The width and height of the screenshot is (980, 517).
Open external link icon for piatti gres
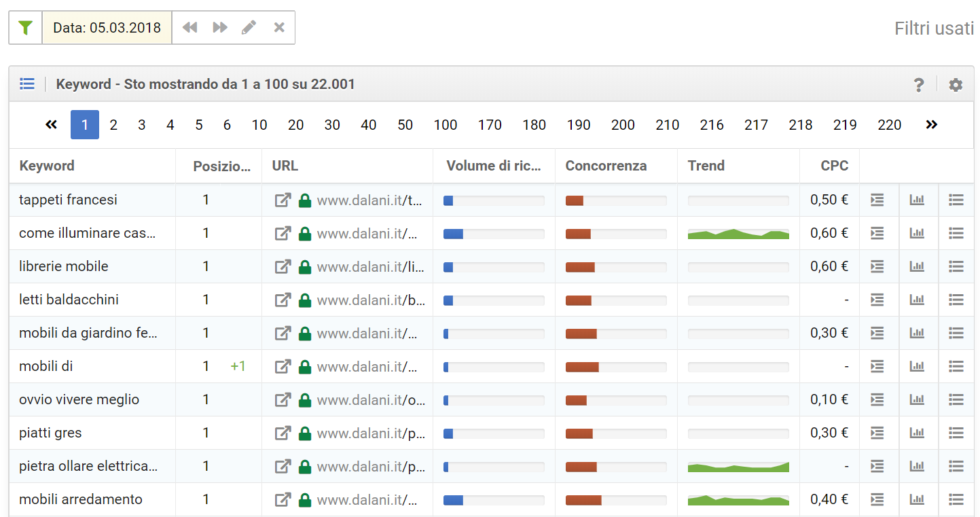(x=283, y=433)
